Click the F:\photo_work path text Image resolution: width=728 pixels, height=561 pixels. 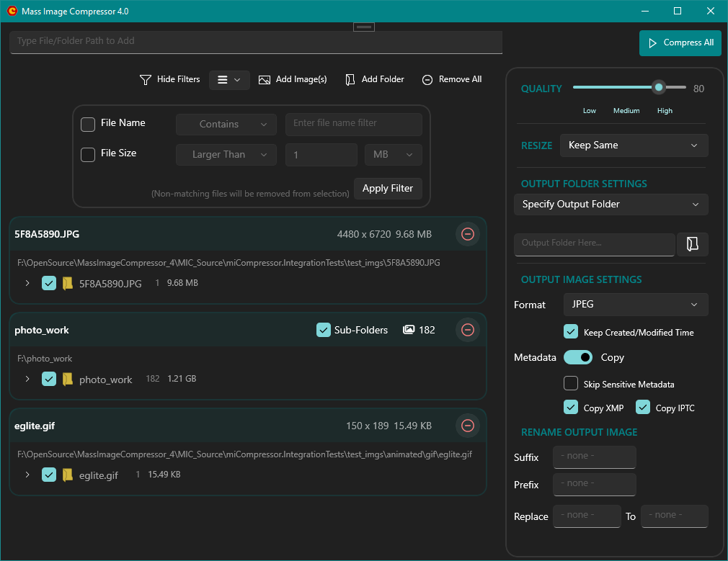[x=45, y=359]
